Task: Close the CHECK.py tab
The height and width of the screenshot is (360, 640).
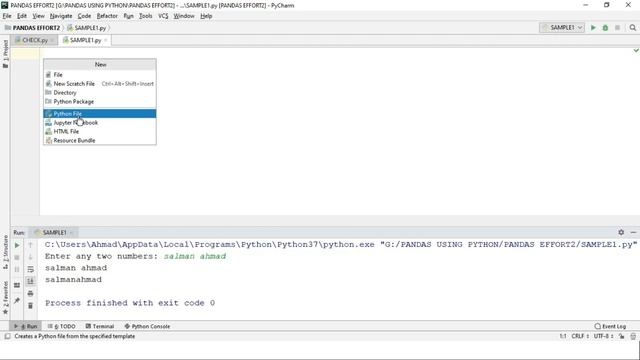Action: pos(52,40)
